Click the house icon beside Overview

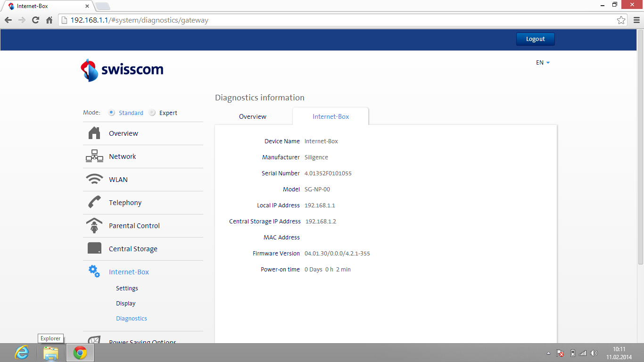pos(94,133)
